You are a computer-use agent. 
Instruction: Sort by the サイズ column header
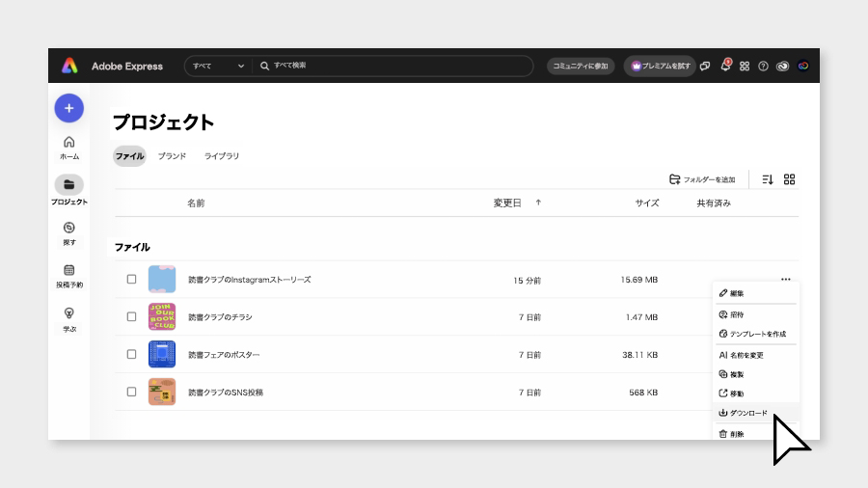(647, 203)
